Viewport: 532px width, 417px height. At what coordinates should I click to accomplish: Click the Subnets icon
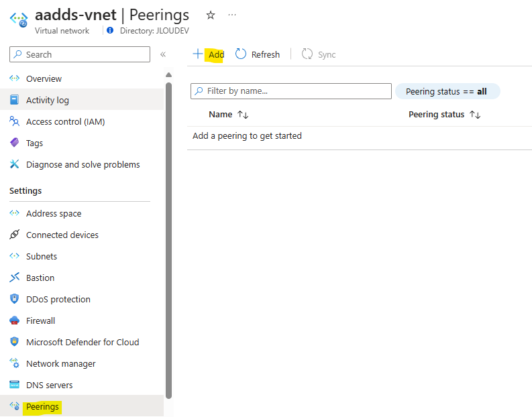click(x=14, y=255)
